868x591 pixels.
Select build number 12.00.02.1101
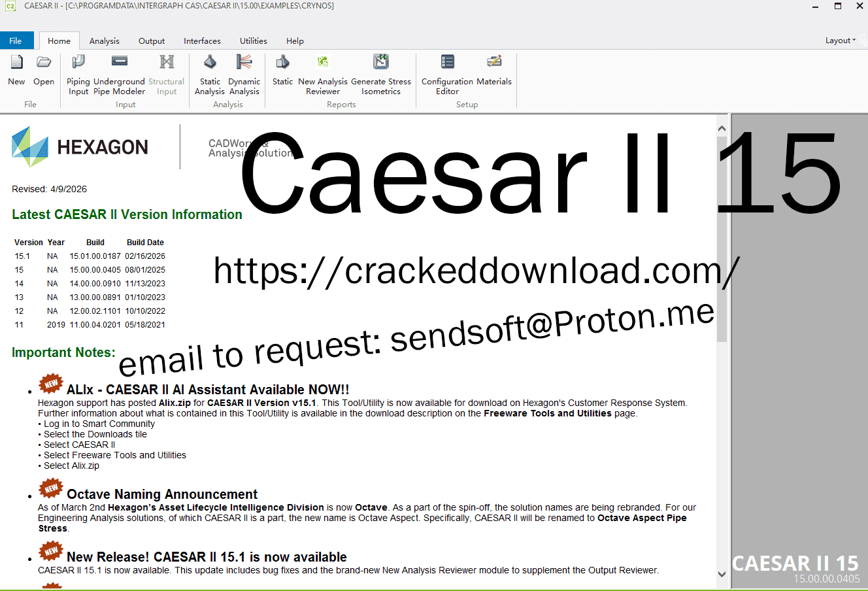[x=95, y=311]
